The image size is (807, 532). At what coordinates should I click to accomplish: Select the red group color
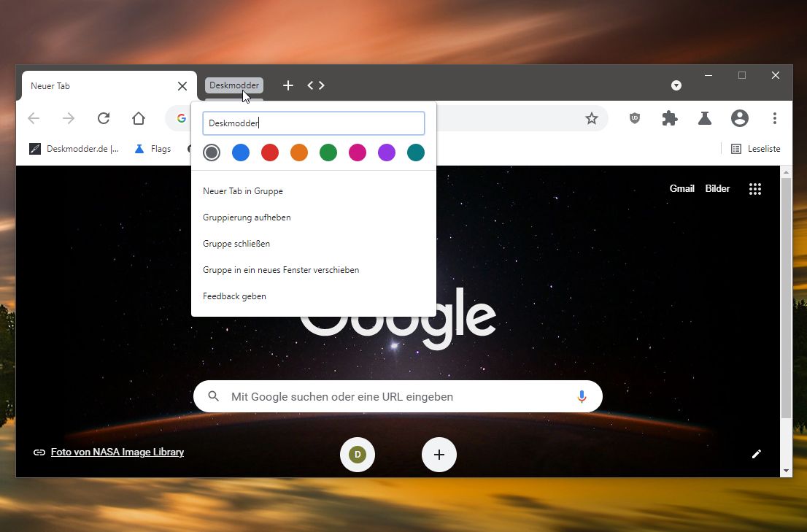[x=270, y=153]
